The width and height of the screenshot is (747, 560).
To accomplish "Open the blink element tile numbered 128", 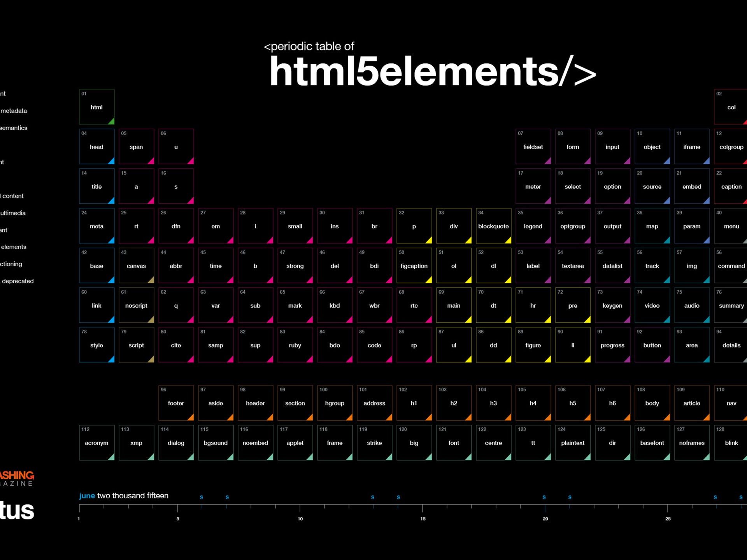I will 731,443.
